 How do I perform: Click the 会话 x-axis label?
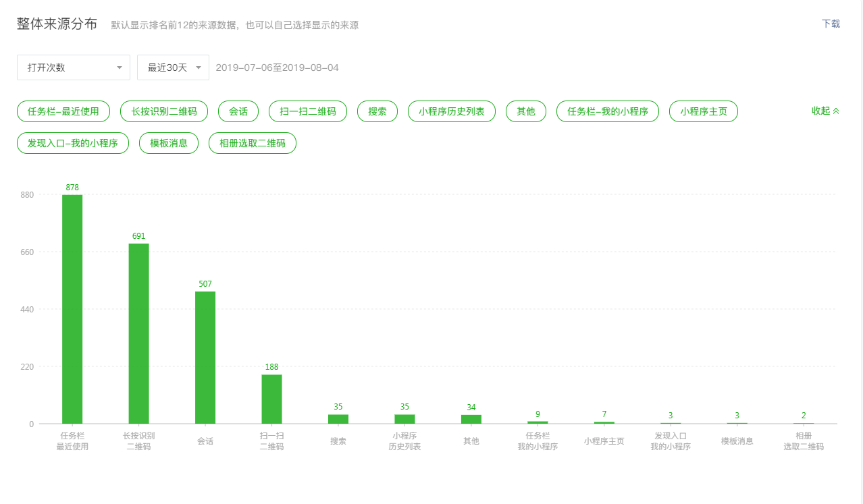coord(205,441)
